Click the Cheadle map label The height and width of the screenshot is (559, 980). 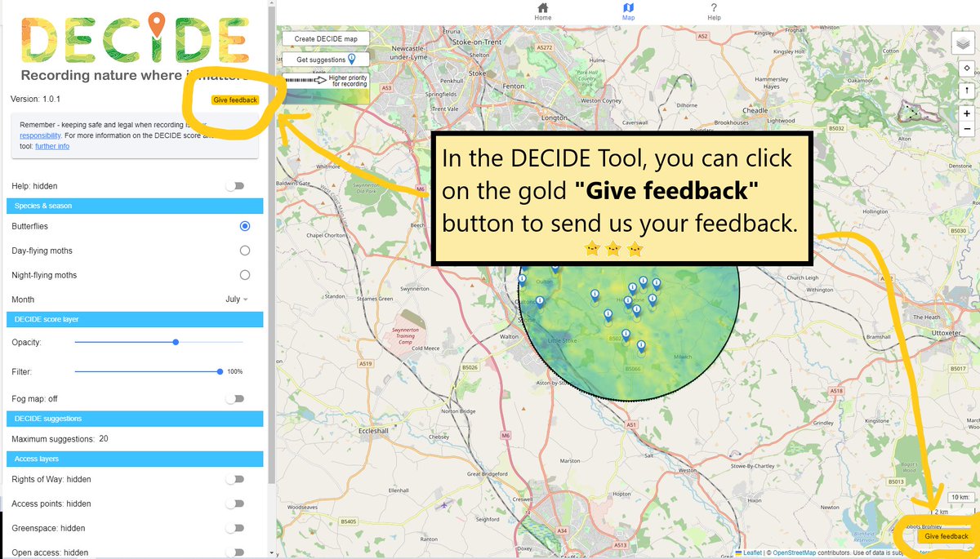point(756,111)
